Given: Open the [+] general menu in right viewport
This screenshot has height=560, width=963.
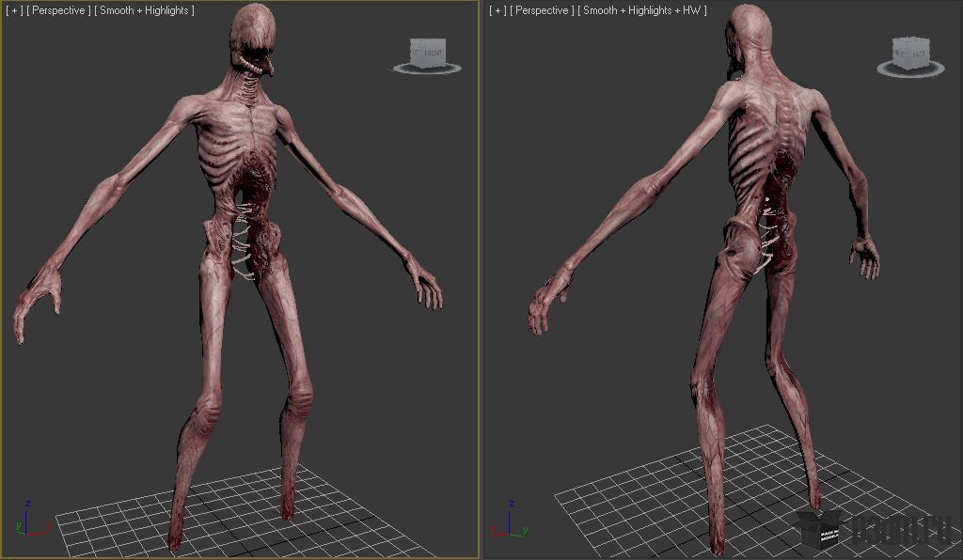Looking at the screenshot, I should (x=497, y=10).
